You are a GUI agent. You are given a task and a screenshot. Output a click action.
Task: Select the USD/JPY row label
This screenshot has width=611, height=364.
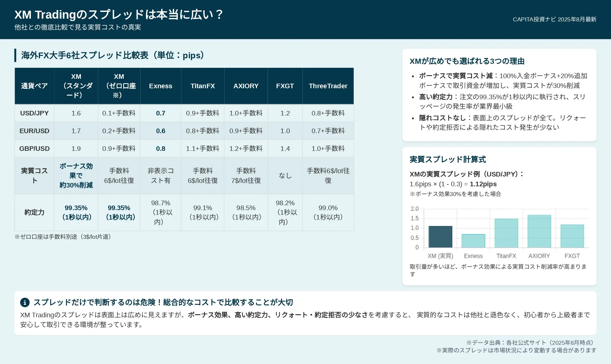(x=35, y=113)
